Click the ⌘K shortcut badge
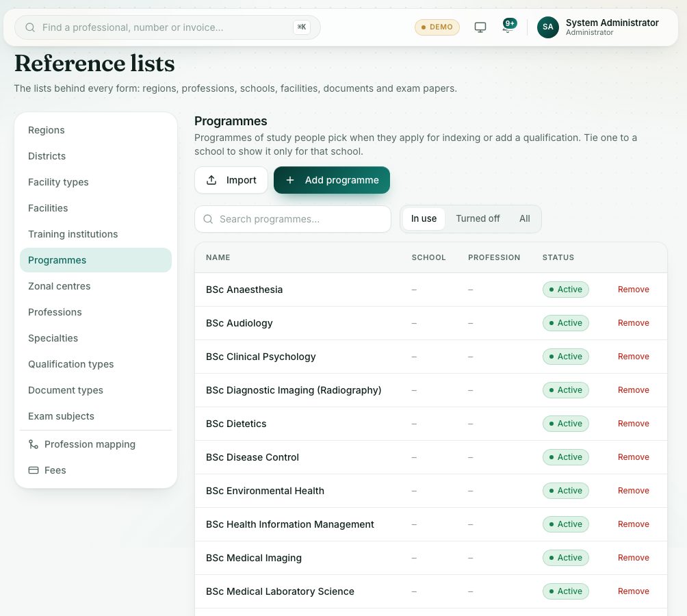The image size is (687, 616). click(x=302, y=27)
